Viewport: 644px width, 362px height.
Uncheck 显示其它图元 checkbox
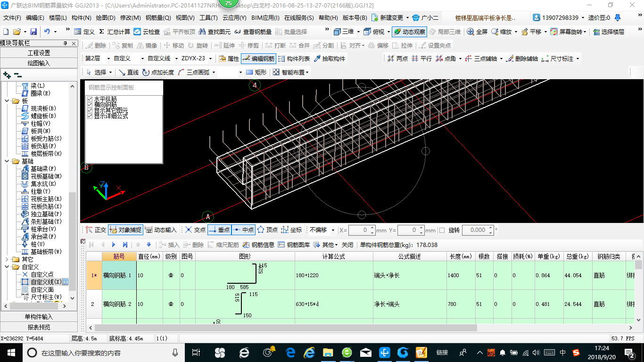[x=90, y=110]
